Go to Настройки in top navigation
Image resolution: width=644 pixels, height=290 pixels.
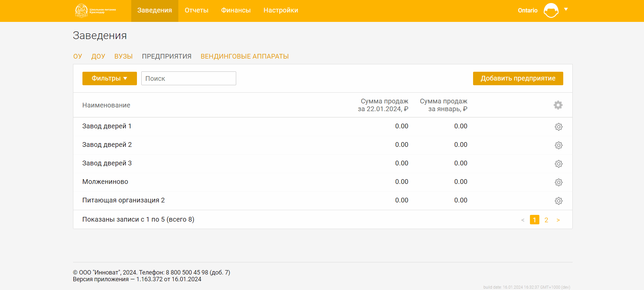click(281, 10)
